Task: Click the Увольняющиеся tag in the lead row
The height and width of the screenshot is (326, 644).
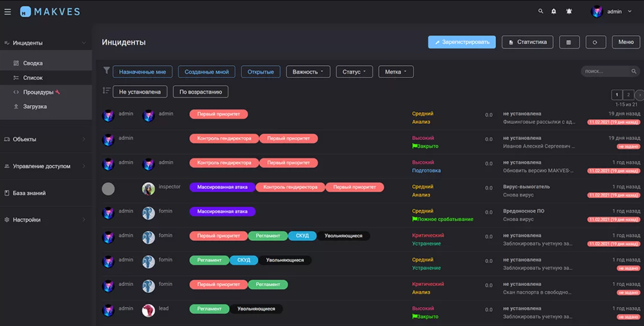Action: (x=256, y=309)
